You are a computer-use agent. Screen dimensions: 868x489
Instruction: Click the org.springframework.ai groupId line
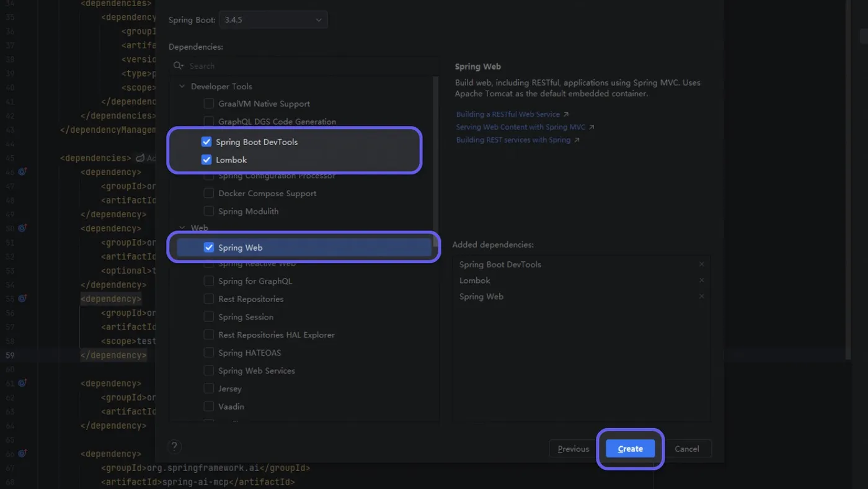click(205, 468)
